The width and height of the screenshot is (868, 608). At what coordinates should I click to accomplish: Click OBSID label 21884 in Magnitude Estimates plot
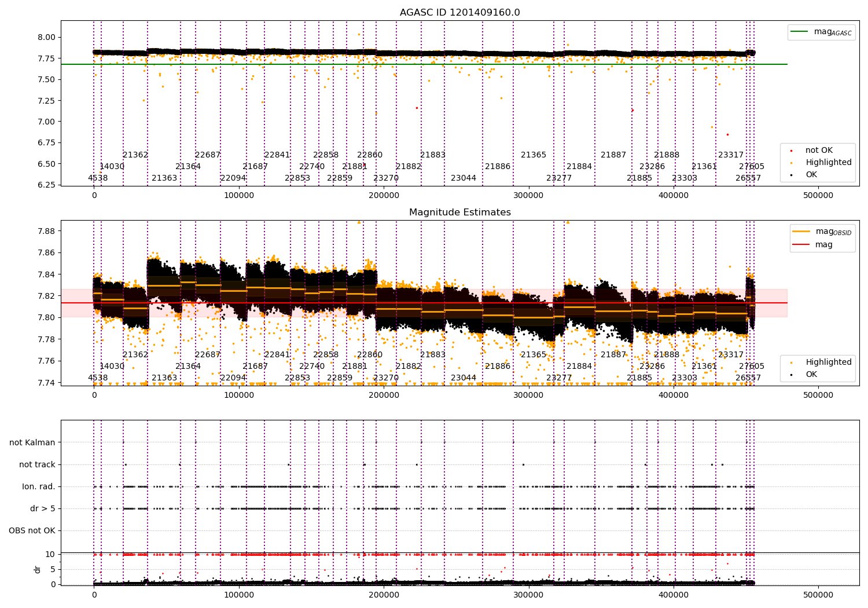579,366
